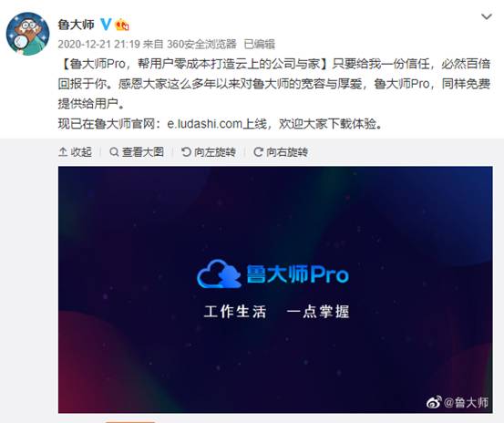Click the 工作生活 一点掌握 slogan image
The image size is (504, 423).
(276, 312)
